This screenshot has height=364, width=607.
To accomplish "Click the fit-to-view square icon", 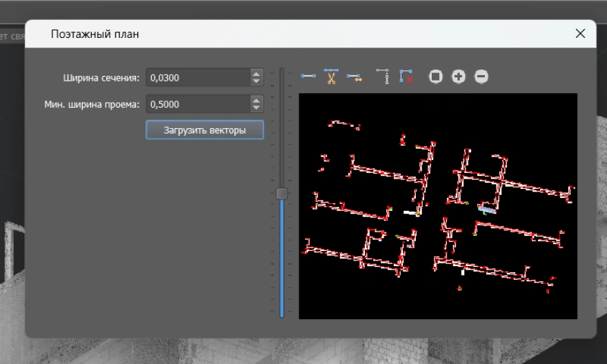I will point(435,77).
